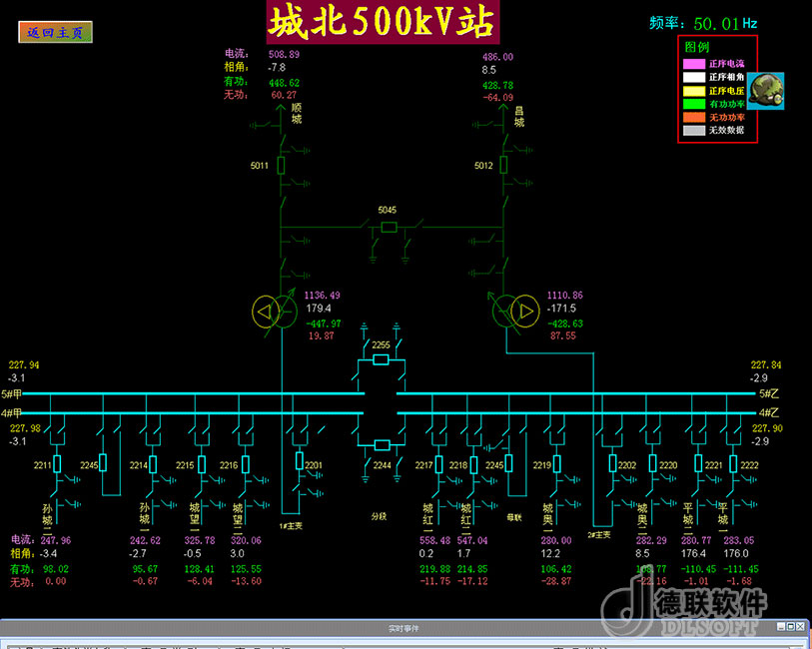Toggle breaker 2201 for 1#主变
This screenshot has width=812, height=649.
click(x=299, y=461)
